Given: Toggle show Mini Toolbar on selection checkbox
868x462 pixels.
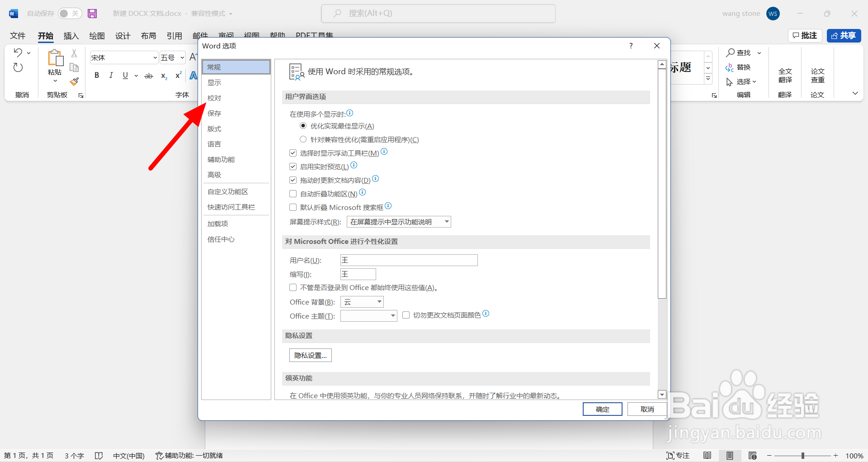Looking at the screenshot, I should pyautogui.click(x=293, y=153).
